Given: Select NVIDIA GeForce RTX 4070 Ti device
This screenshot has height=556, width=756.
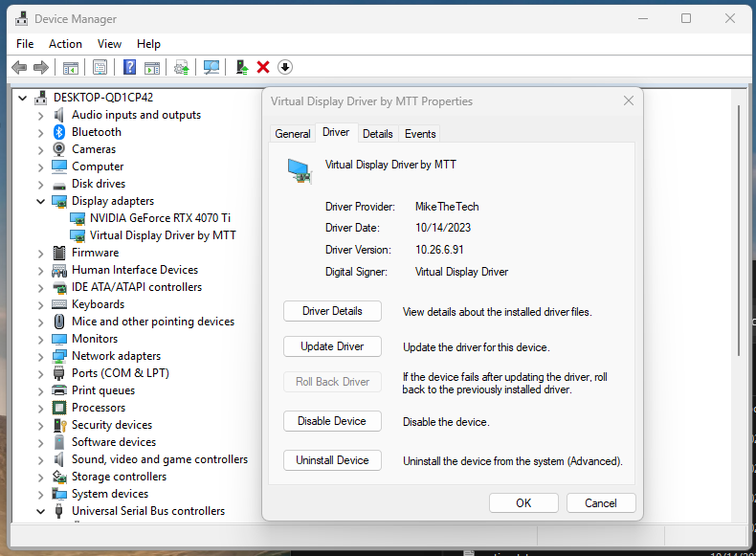Looking at the screenshot, I should click(160, 218).
